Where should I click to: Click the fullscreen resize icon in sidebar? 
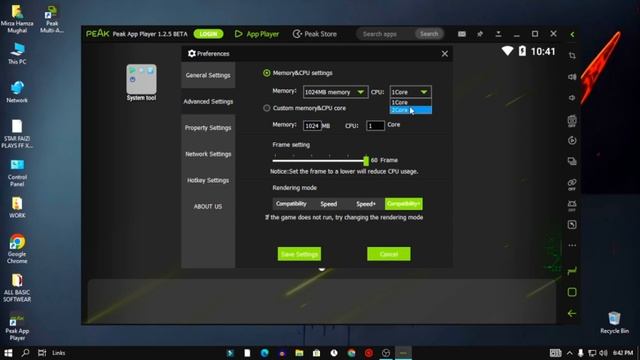(572, 224)
